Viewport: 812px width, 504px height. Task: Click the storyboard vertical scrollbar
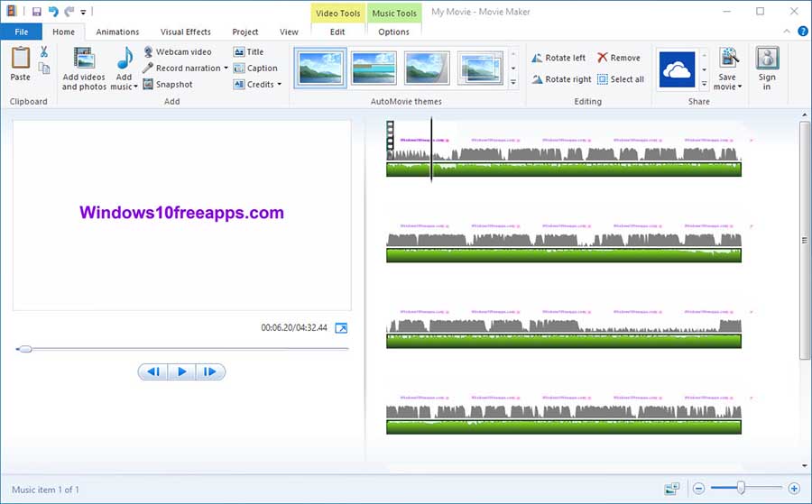click(x=804, y=240)
